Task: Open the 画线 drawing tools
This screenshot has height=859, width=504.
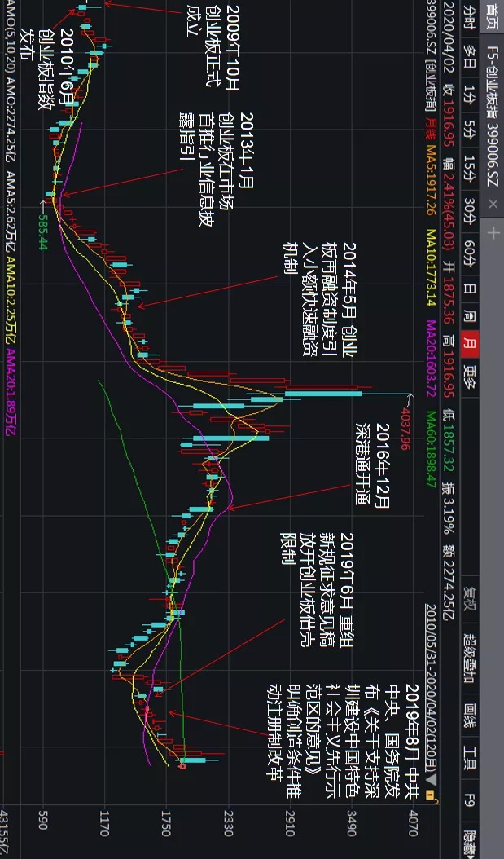Action: pyautogui.click(x=470, y=716)
